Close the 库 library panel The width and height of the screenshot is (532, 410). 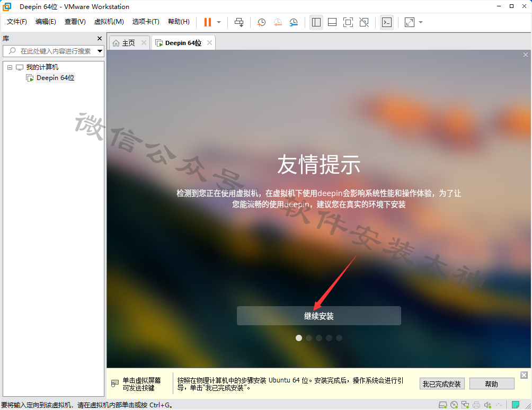tap(100, 38)
